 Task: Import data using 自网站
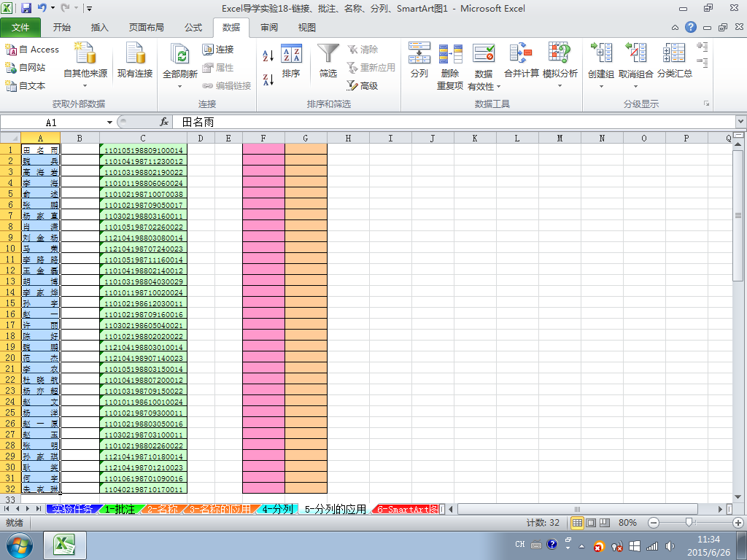tap(26, 68)
